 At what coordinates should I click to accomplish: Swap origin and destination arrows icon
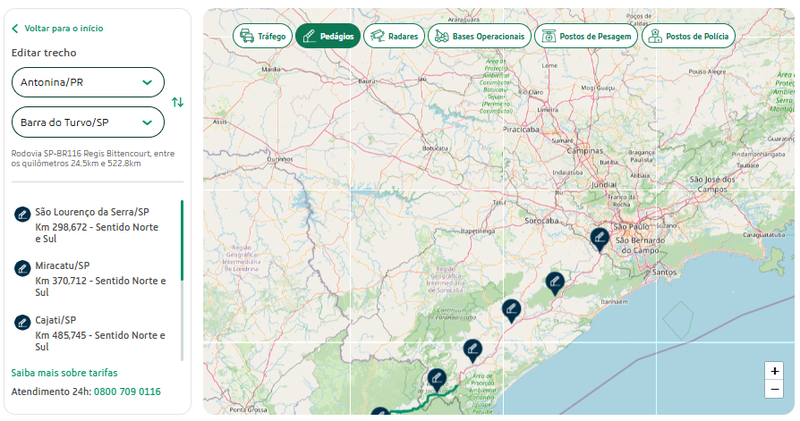[177, 102]
